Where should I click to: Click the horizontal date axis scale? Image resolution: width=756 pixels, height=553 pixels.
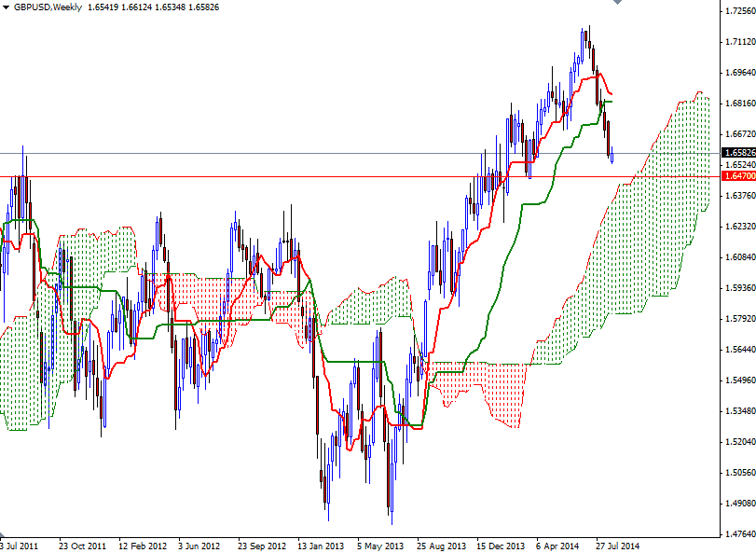[x=373, y=544]
